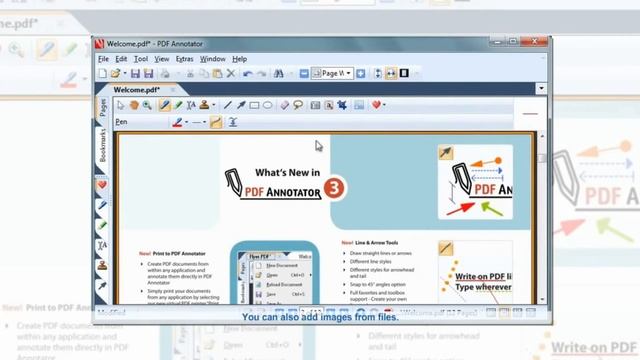The height and width of the screenshot is (360, 640).
Task: Undo the last action with the blue arrow
Action: tap(248, 73)
